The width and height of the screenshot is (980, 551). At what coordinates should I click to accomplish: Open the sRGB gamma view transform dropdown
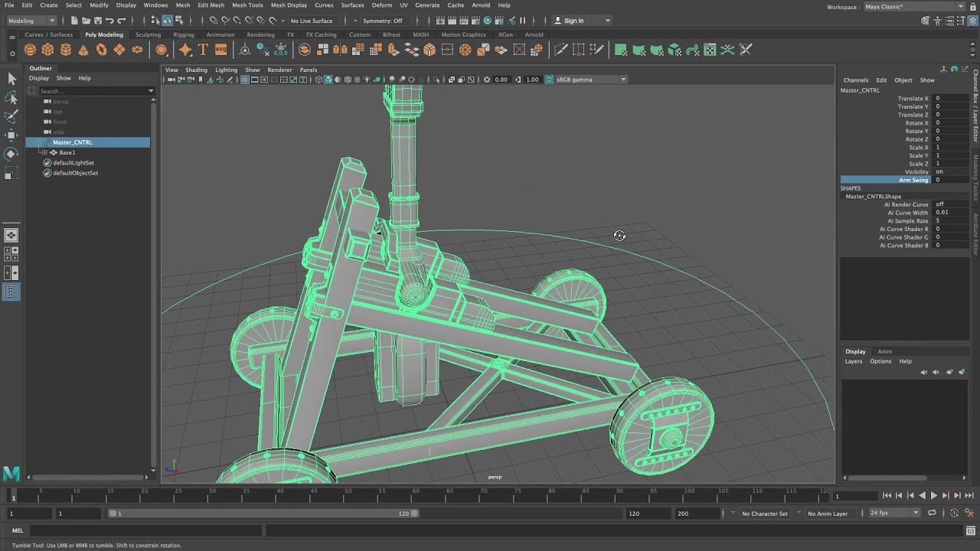coord(590,80)
